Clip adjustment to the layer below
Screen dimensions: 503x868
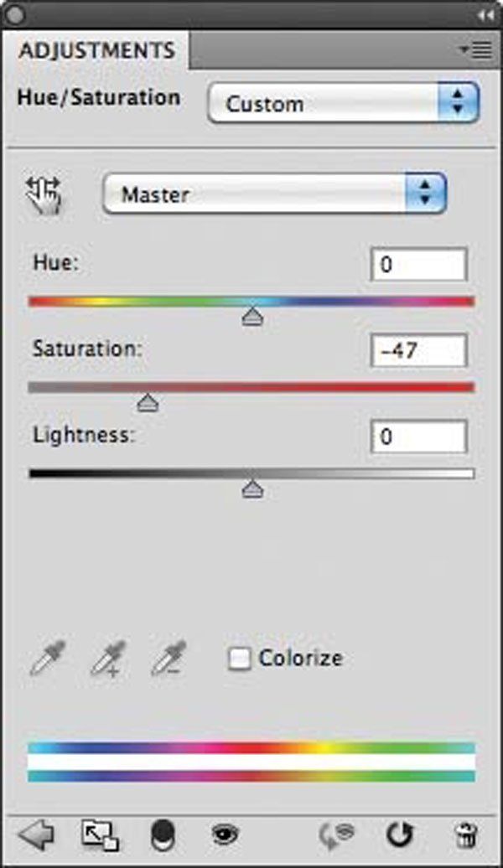(163, 835)
